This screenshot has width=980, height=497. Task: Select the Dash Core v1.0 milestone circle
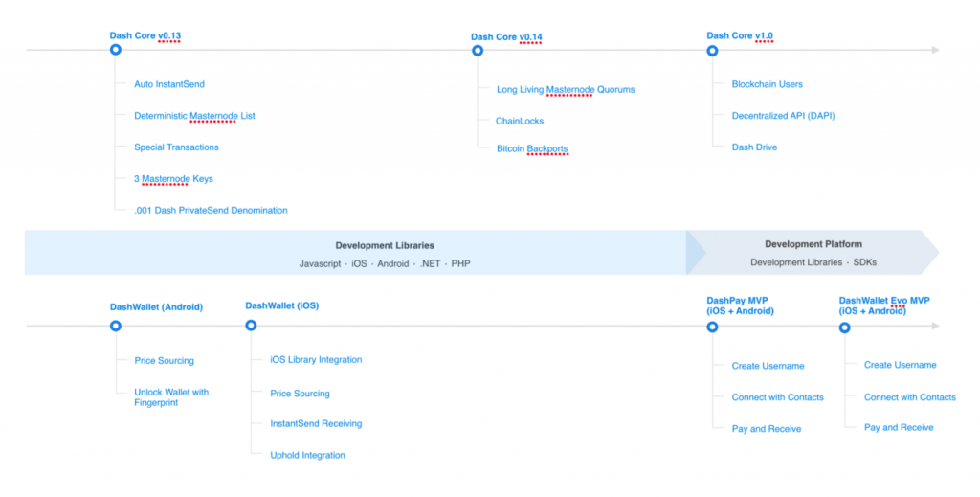point(712,50)
